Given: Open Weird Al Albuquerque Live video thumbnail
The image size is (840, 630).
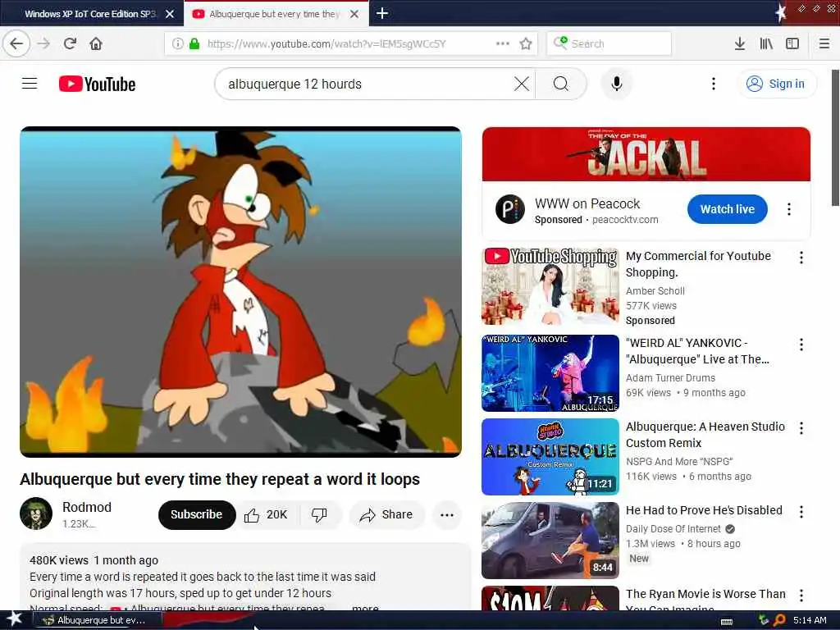Looking at the screenshot, I should pos(550,373).
